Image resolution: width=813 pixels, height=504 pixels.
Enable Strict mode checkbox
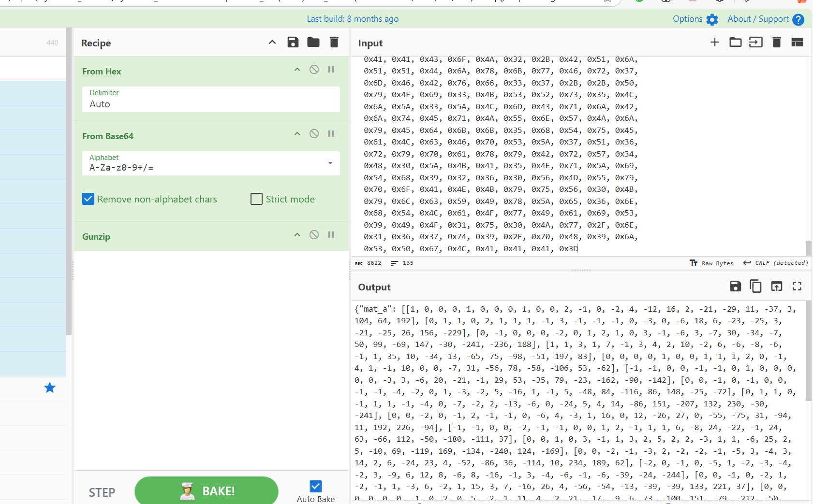(256, 199)
